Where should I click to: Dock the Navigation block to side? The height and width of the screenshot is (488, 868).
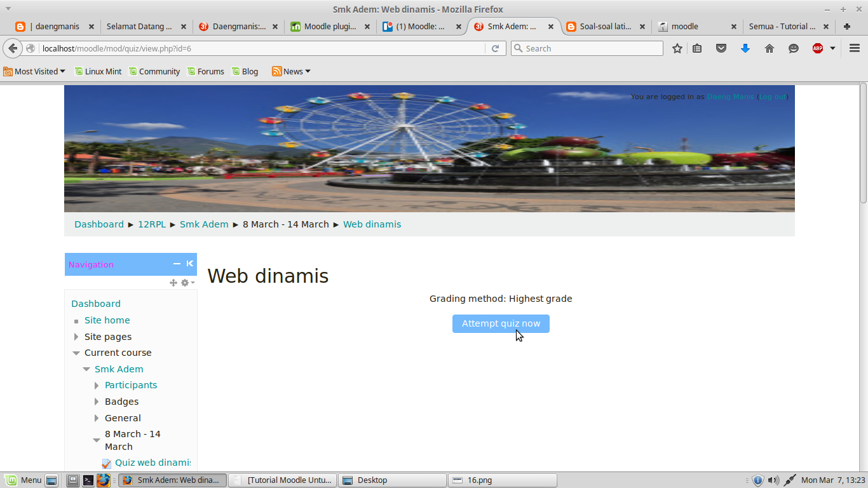[189, 264]
